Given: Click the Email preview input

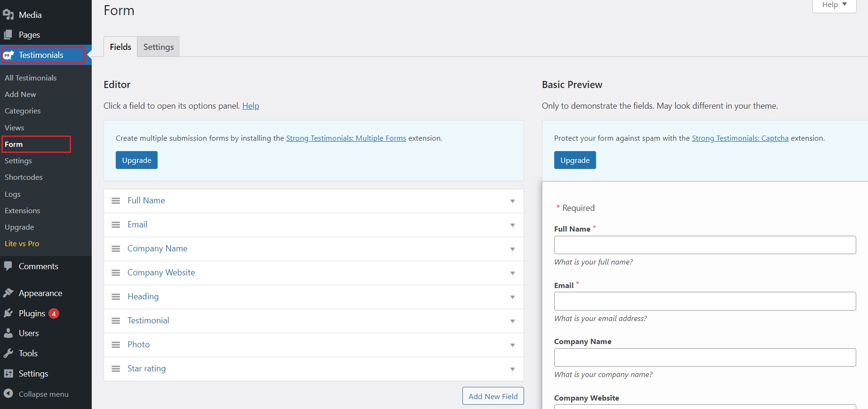Looking at the screenshot, I should pos(705,301).
